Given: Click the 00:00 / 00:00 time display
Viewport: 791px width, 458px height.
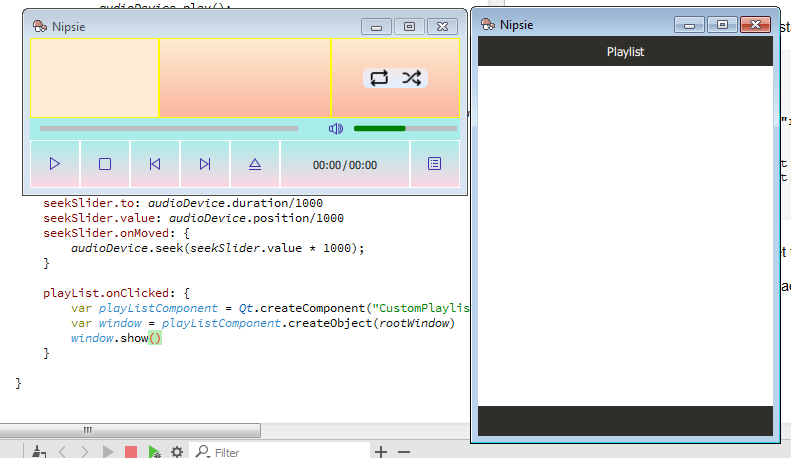Looking at the screenshot, I should (345, 164).
